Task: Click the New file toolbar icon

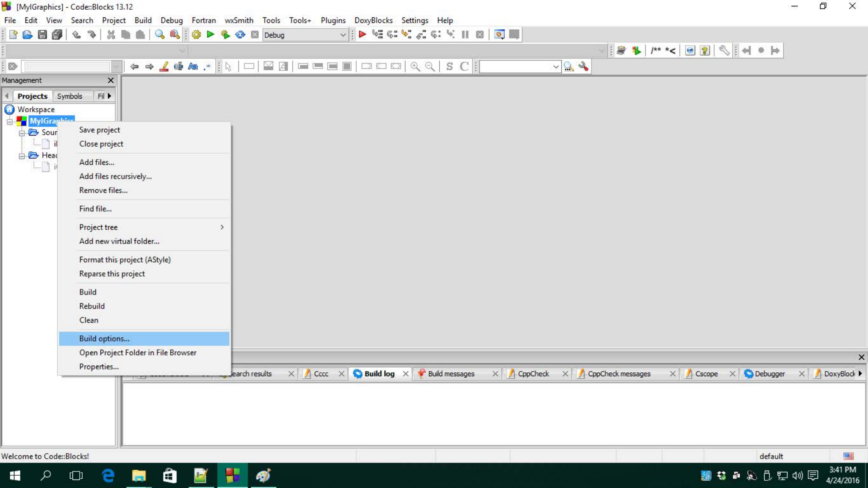Action: [x=13, y=35]
